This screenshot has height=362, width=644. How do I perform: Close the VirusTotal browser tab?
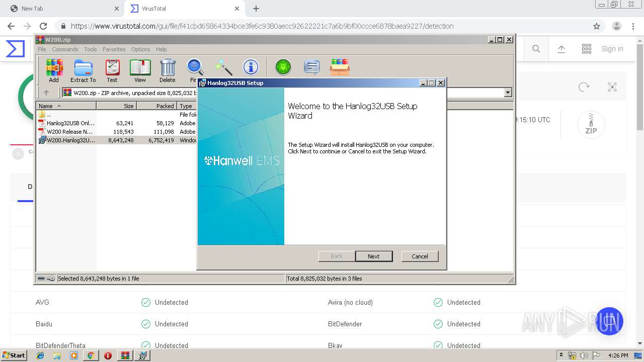point(237,9)
